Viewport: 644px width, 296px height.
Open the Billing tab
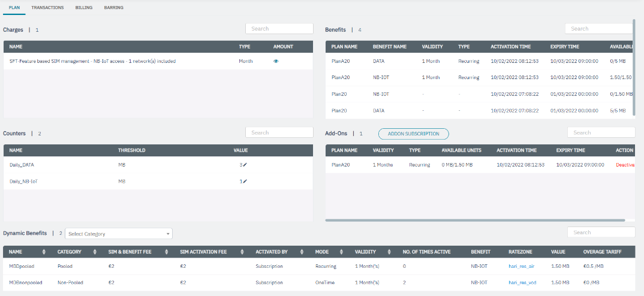(x=84, y=8)
